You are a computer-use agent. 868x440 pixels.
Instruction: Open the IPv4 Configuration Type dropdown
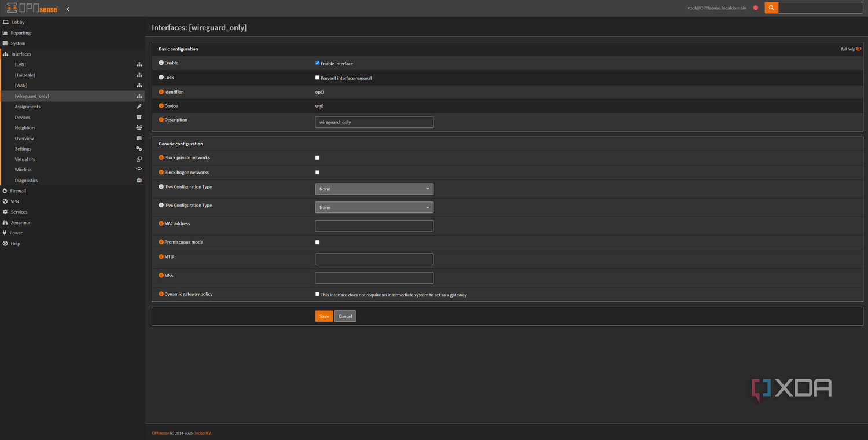[374, 189]
